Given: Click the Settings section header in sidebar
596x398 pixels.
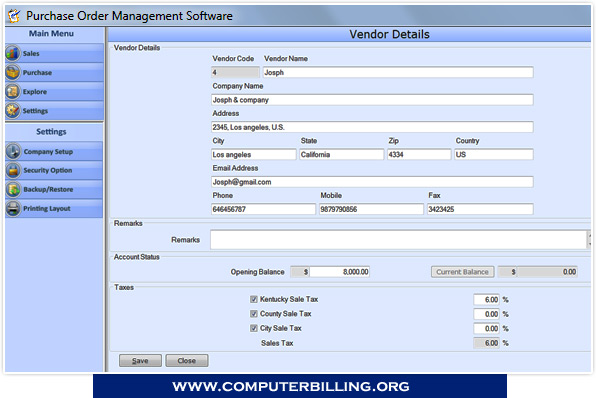Looking at the screenshot, I should click(x=51, y=132).
